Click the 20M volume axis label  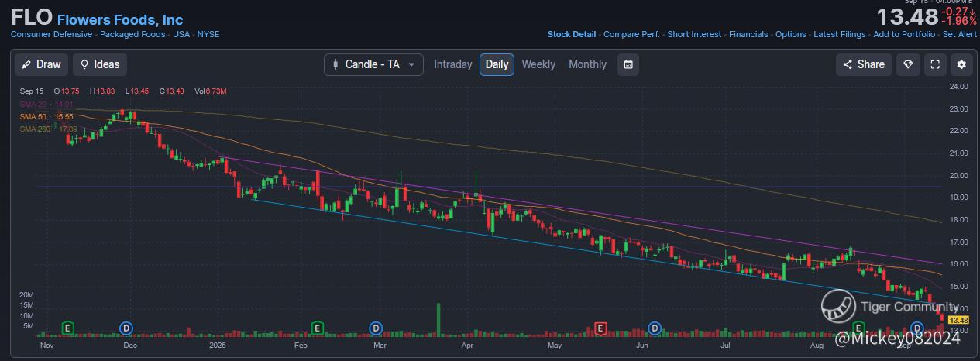pos(26,295)
